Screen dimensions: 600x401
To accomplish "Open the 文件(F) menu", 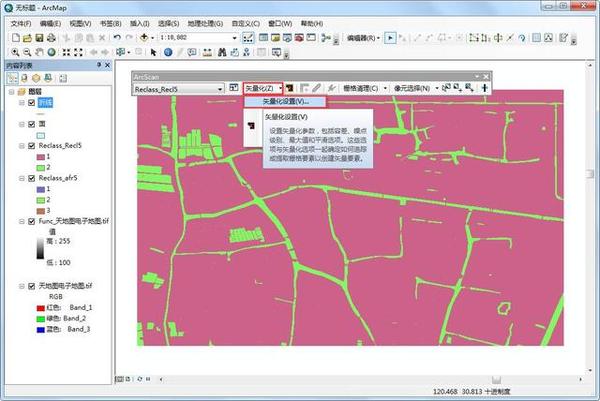I will [21, 23].
